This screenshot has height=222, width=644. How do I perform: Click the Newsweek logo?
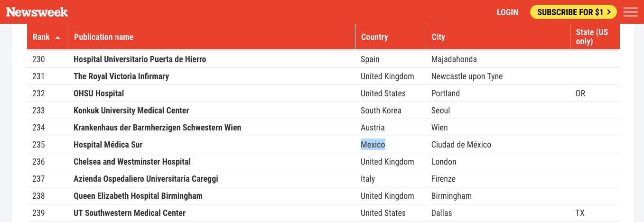click(x=37, y=12)
